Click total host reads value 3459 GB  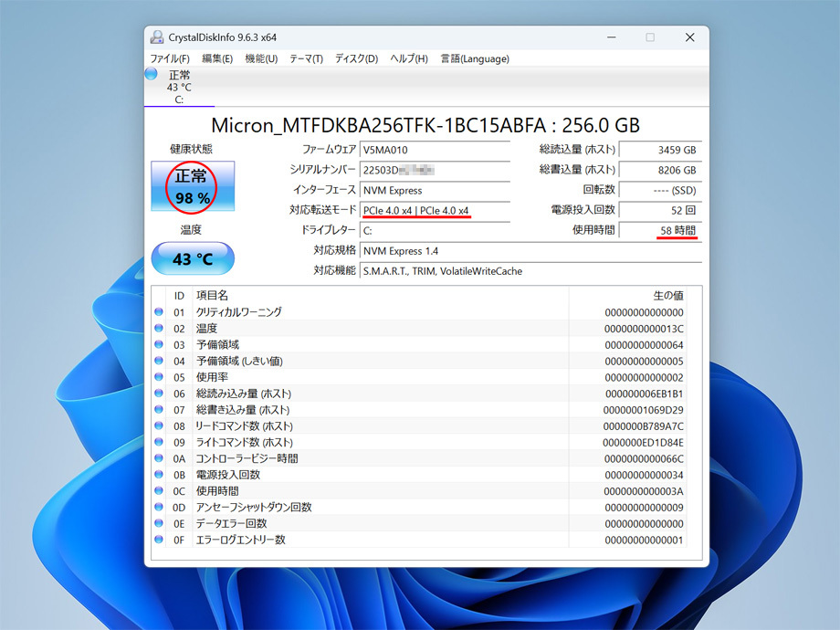pyautogui.click(x=660, y=150)
